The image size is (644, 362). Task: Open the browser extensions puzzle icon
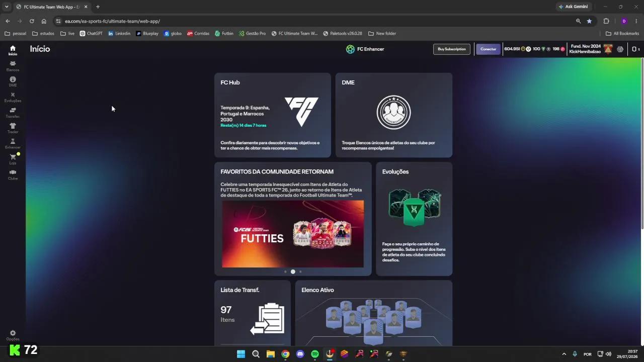click(606, 21)
